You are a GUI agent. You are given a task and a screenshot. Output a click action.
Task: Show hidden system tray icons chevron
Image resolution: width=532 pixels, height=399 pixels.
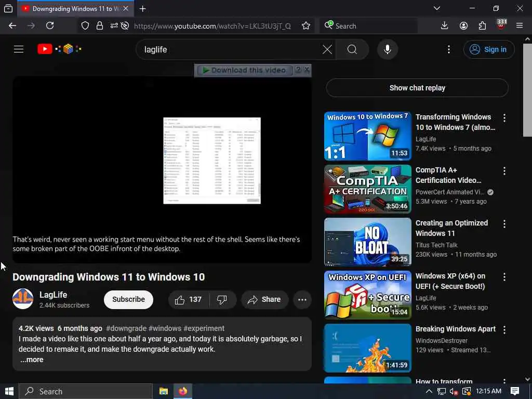point(429,392)
